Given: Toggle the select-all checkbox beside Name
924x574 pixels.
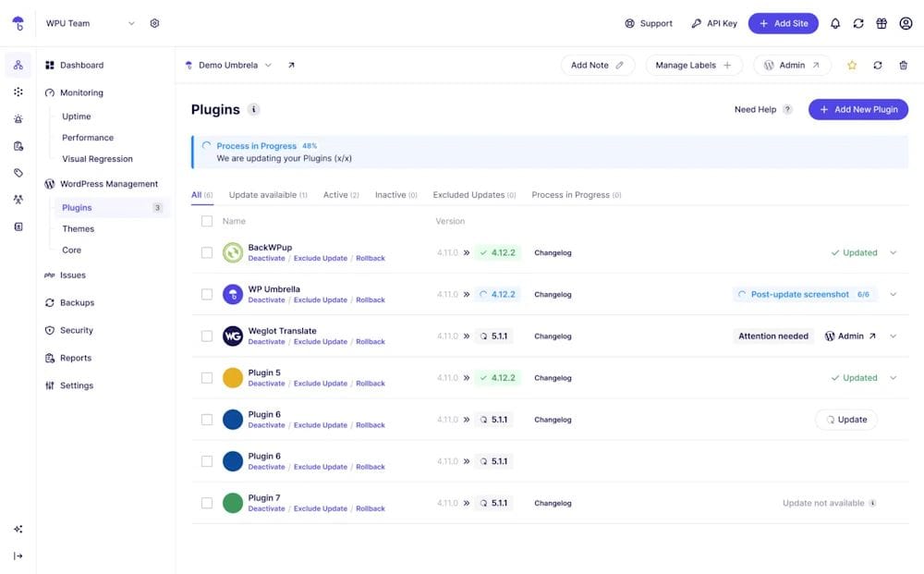Looking at the screenshot, I should pyautogui.click(x=207, y=221).
